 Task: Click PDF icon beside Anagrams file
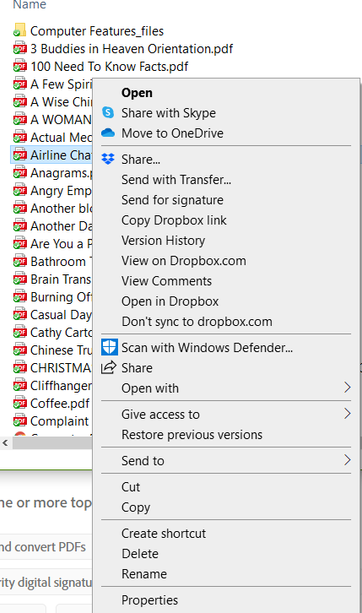pyautogui.click(x=20, y=172)
